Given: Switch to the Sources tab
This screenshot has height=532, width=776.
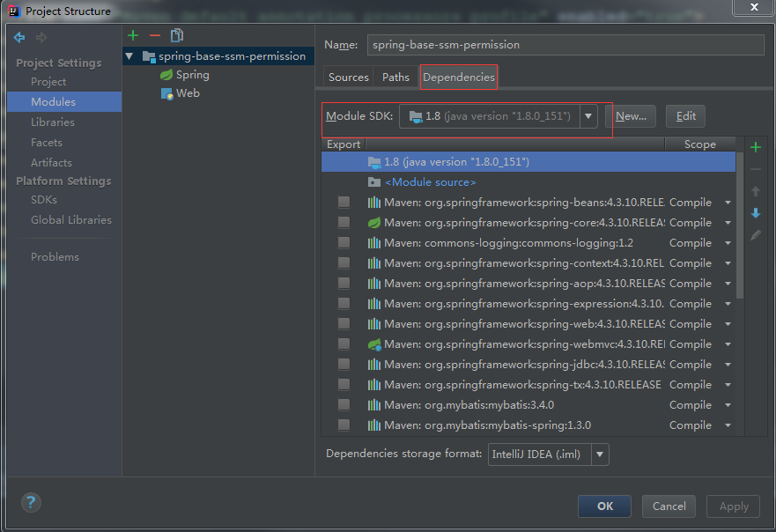Looking at the screenshot, I should point(349,78).
